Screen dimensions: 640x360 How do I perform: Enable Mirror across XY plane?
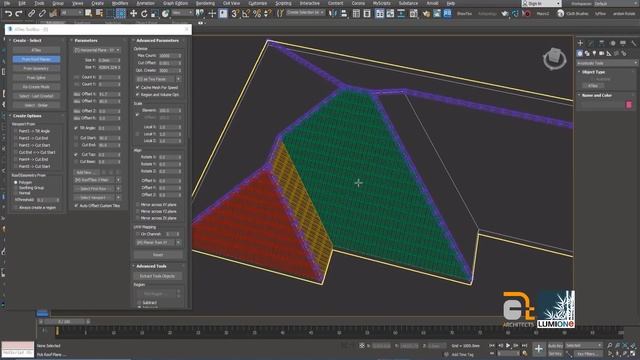click(138, 204)
